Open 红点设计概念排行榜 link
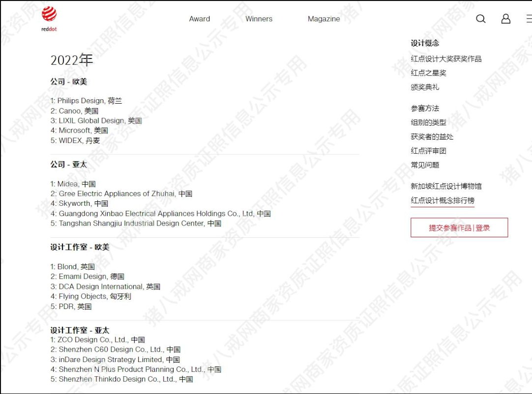Image resolution: width=532 pixels, height=394 pixels. point(443,200)
